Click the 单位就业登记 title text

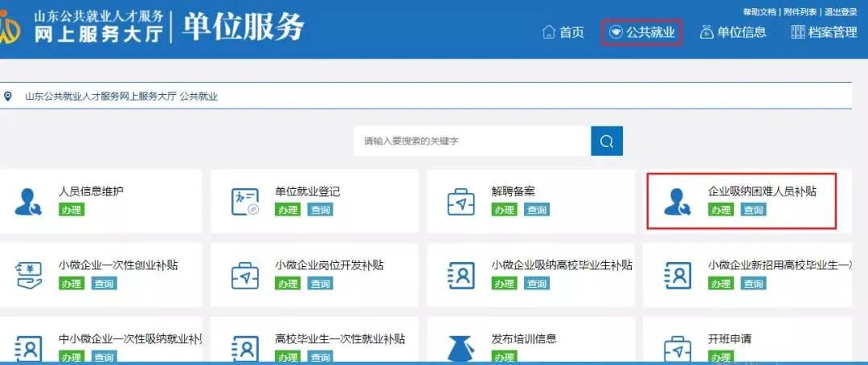[308, 191]
